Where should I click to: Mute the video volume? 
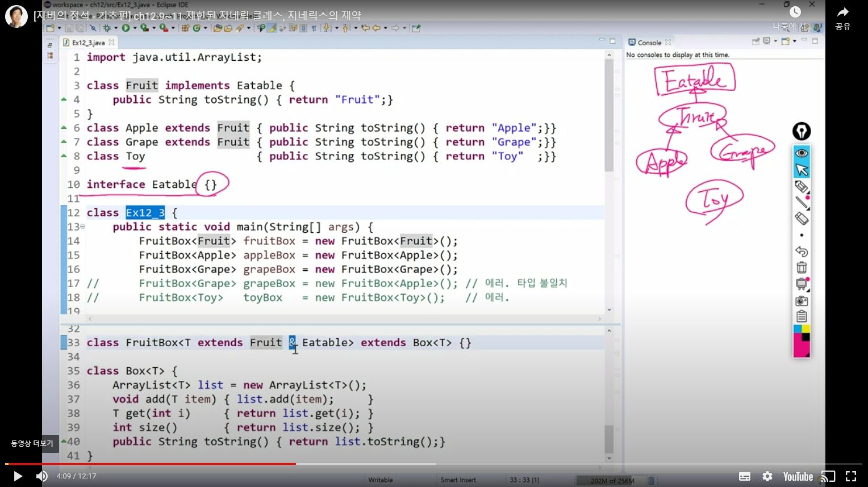[x=42, y=476]
